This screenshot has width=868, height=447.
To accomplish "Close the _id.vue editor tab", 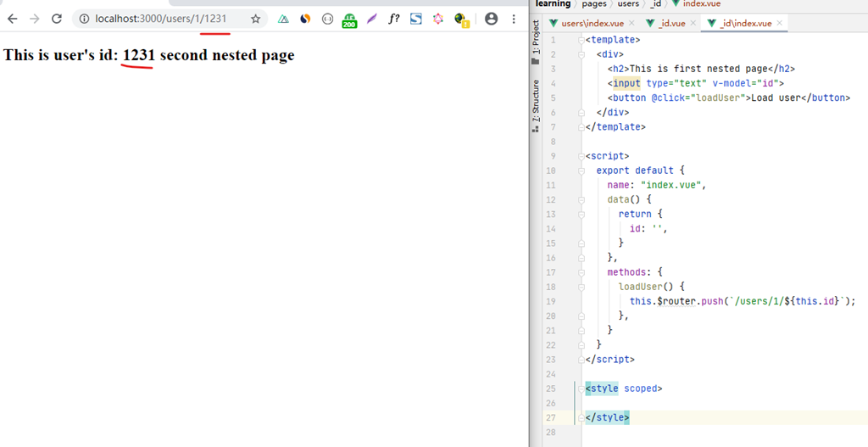I will (x=693, y=23).
